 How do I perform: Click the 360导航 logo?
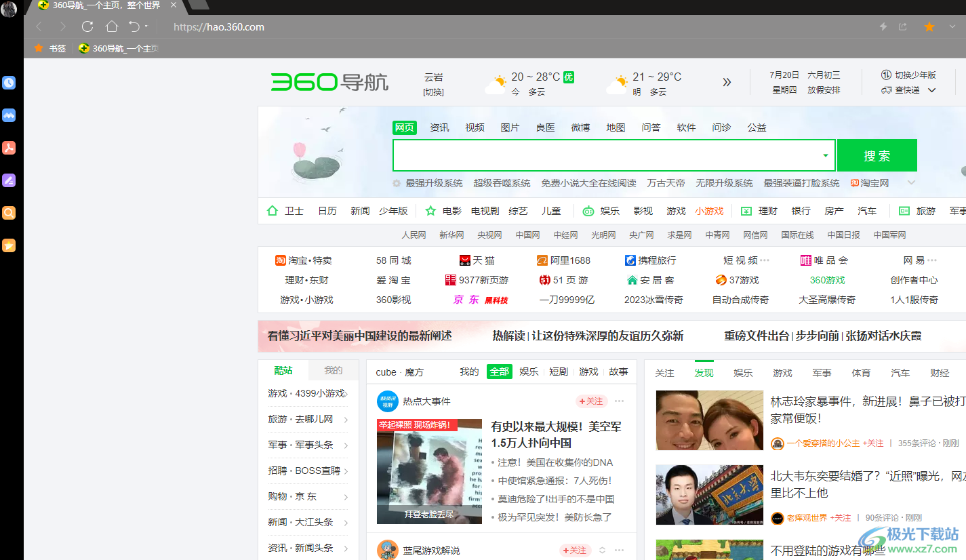(x=329, y=82)
